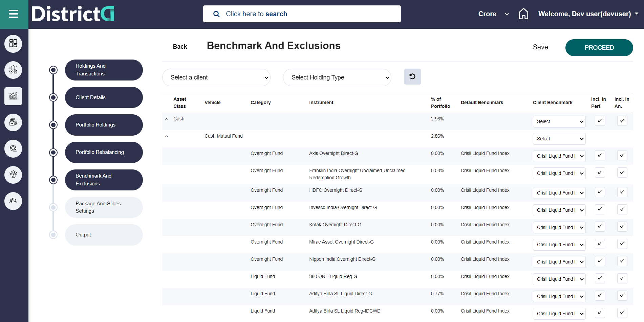This screenshot has height=322, width=644.
Task: Toggle Incl. in Perf. for Mirae Asset Overnight
Action: [x=600, y=244]
